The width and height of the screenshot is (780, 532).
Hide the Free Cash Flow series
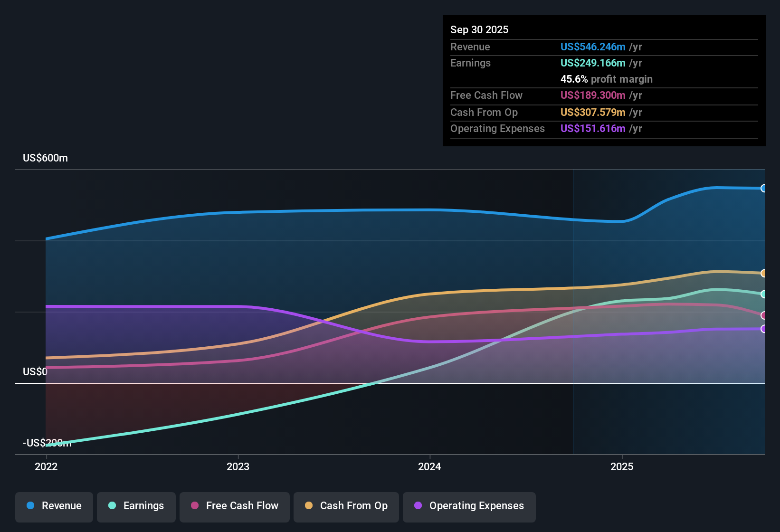click(x=234, y=506)
